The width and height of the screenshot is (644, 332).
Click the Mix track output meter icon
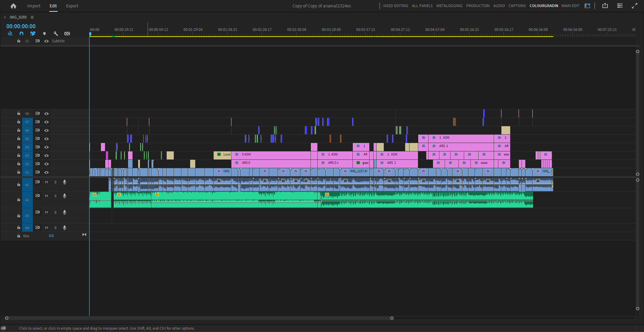coord(84,235)
